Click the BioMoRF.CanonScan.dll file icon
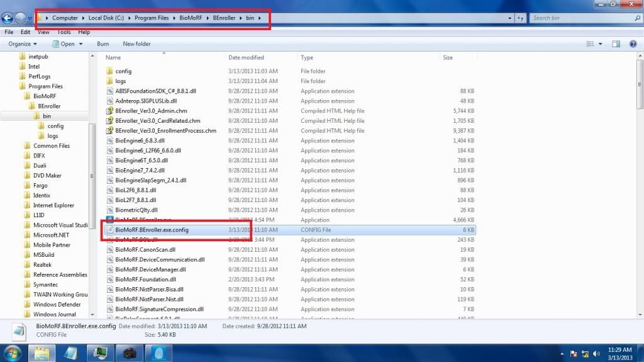This screenshot has height=362, width=644. (109, 250)
